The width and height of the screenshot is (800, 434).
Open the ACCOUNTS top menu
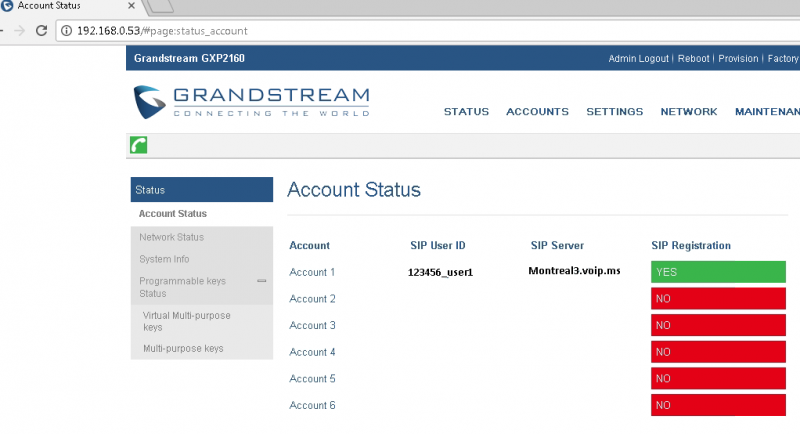tap(537, 111)
